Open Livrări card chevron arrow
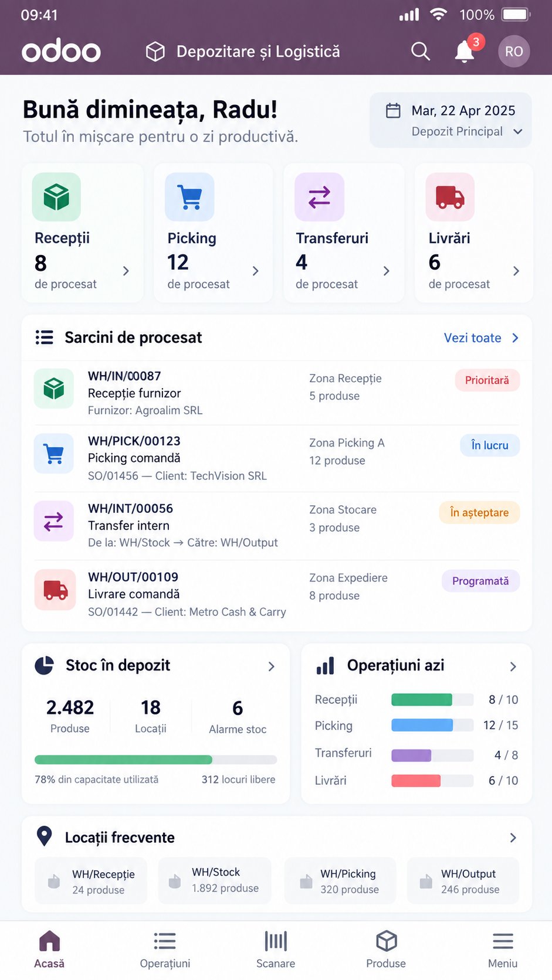Screen dimensions: 552x980 click(516, 271)
